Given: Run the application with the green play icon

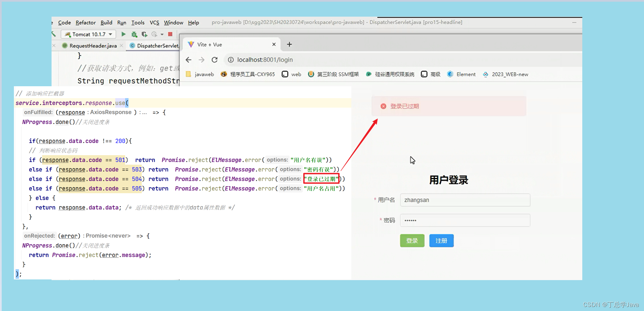Looking at the screenshot, I should 123,34.
